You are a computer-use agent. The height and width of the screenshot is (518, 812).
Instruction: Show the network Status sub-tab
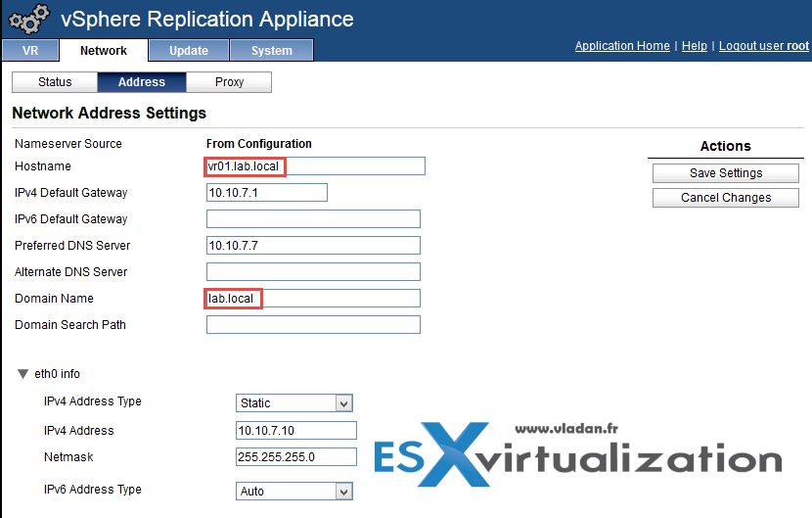point(55,82)
